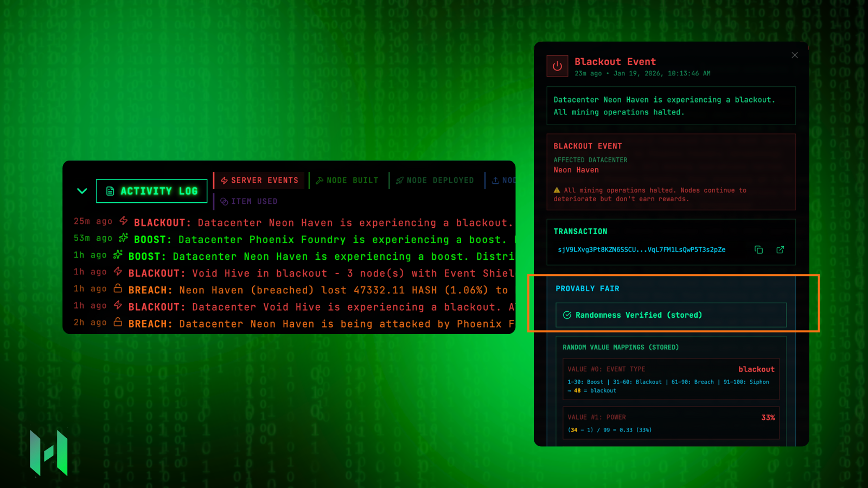Screen dimensions: 868x488
Task: Open the transaction via the external link icon
Action: point(780,250)
